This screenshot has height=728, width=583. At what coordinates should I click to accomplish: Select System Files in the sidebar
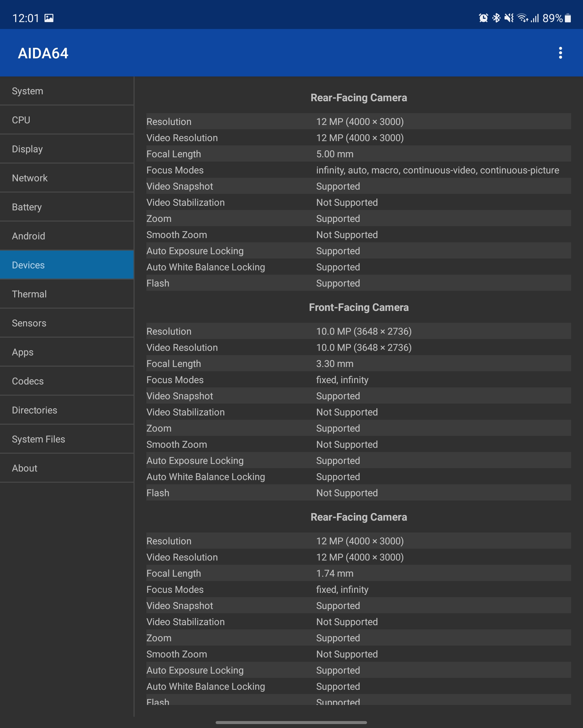[67, 440]
